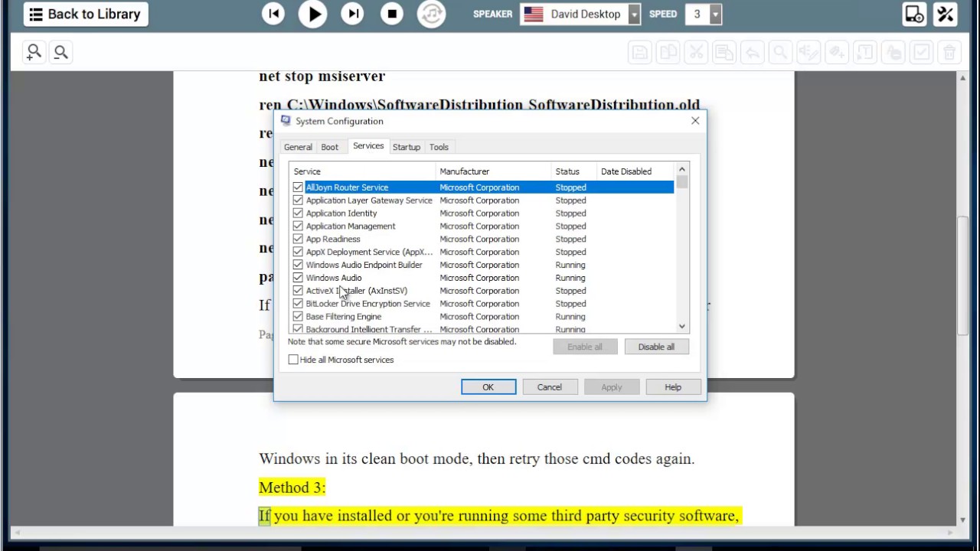The image size is (980, 551).
Task: Click the pronunciation edit speaker-pencil icon
Action: pos(808,52)
